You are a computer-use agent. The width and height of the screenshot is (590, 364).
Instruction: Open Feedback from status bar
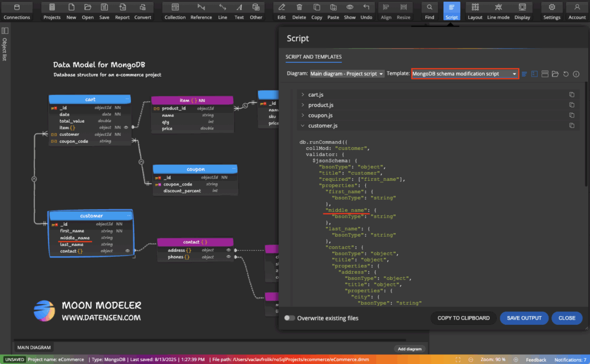click(536, 360)
